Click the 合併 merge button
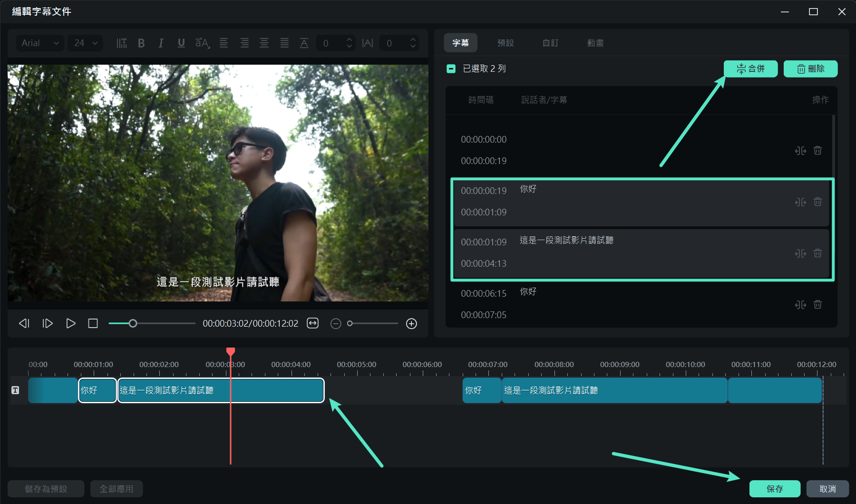856x504 pixels. pos(750,69)
